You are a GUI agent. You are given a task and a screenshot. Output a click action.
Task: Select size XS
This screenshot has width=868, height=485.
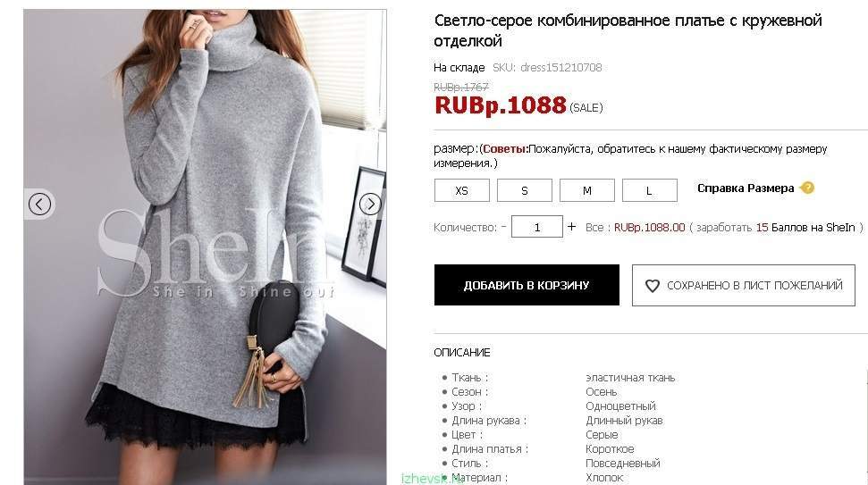click(x=461, y=190)
